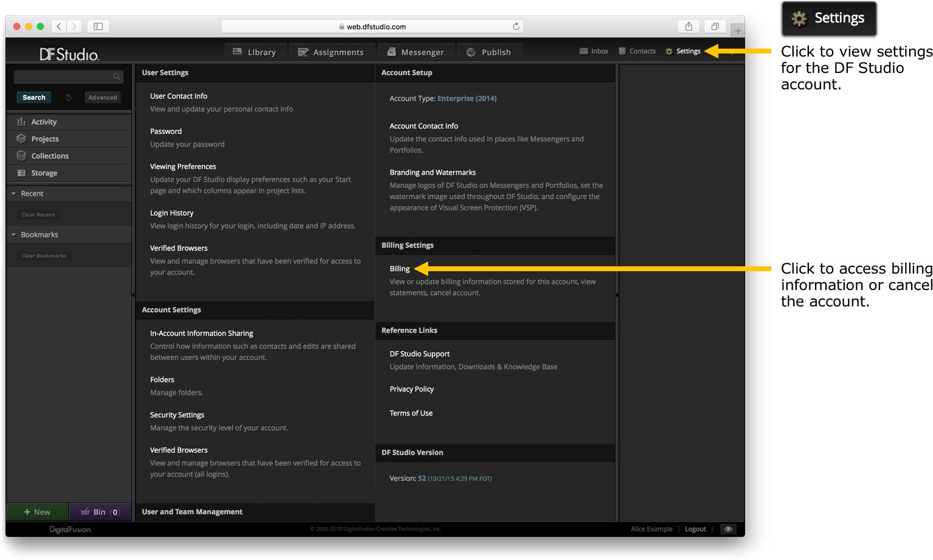Click Alice Example user name
The image size is (933, 560).
651,529
